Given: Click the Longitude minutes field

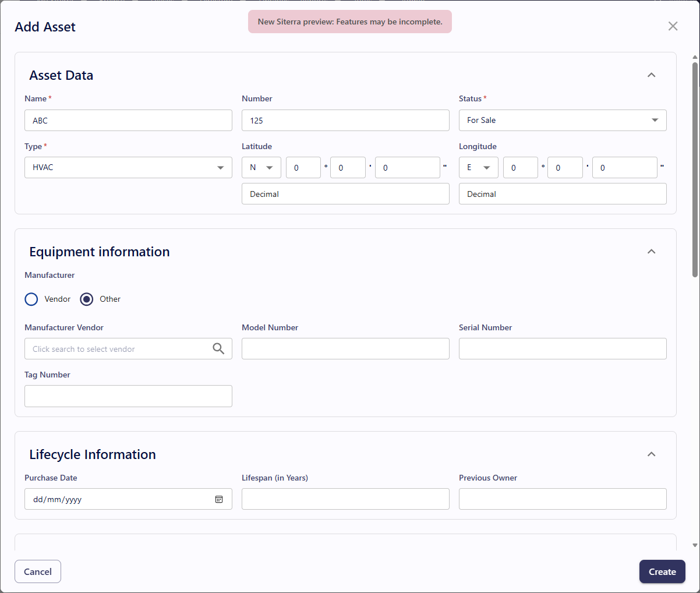Looking at the screenshot, I should [x=565, y=167].
